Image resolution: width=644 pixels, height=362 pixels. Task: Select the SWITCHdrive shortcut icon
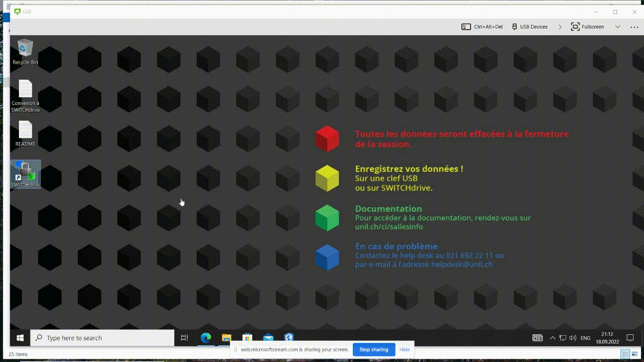point(25,174)
